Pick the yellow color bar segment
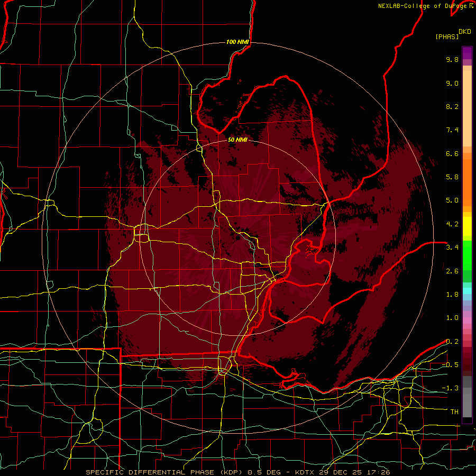476x476 pixels. point(467,226)
